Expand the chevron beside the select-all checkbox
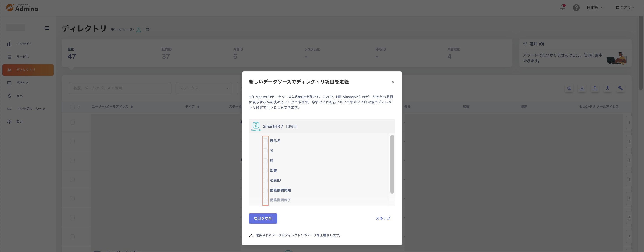This screenshot has width=644, height=252. tap(79, 107)
